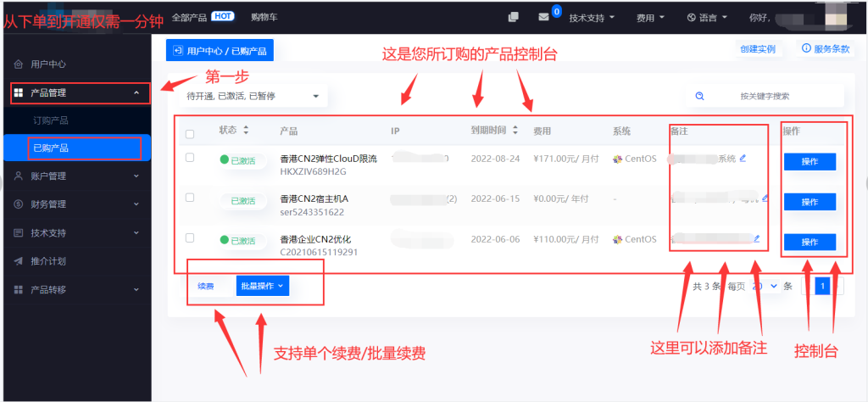Viewport: 868px width, 402px height.
Task: Open the status filter dropdown 待开通, 已激活, 已暂停
Action: [253, 96]
